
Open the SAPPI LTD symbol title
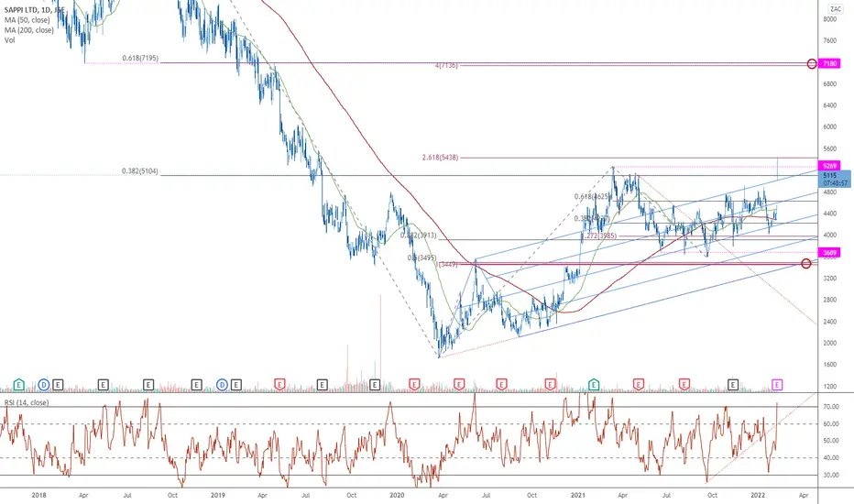coord(34,10)
